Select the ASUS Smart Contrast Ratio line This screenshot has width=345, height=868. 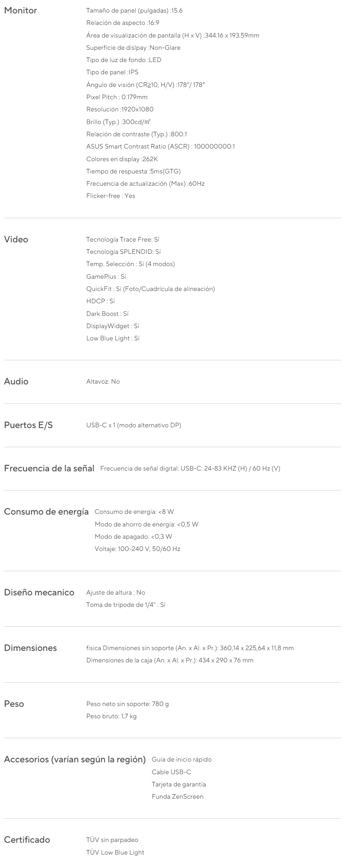pyautogui.click(x=161, y=147)
